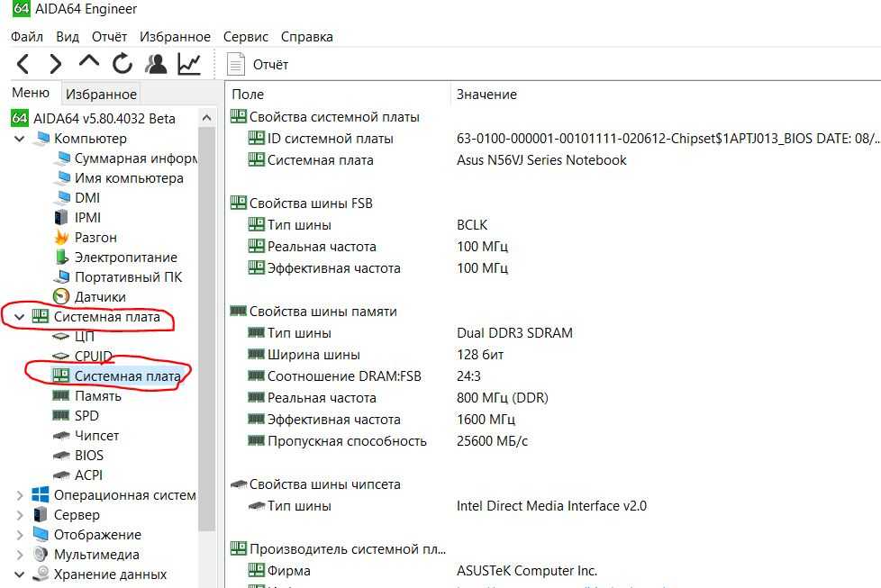The image size is (881, 588).
Task: Open the Вид menu
Action: click(68, 37)
